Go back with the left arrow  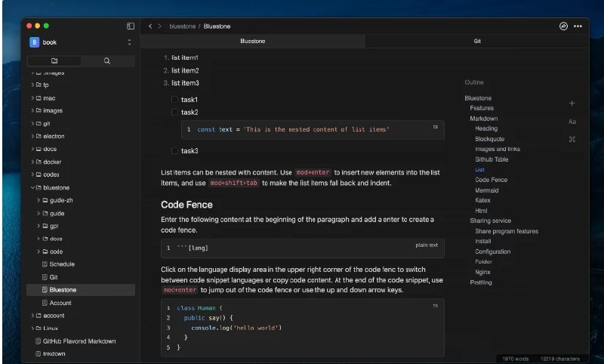pos(150,26)
